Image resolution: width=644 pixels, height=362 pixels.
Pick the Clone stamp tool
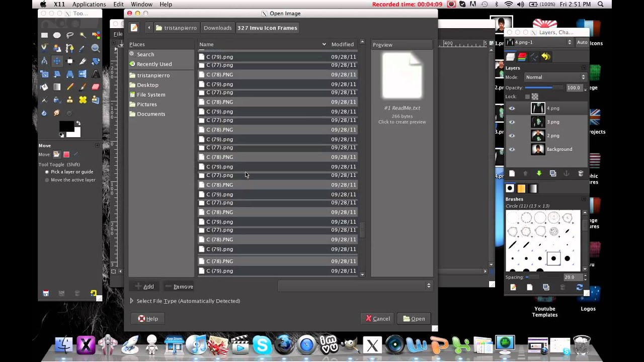70,100
